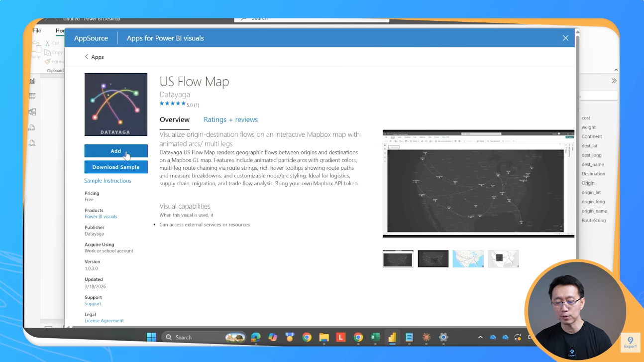644x362 pixels.
Task: Open the Power BI visuals product link
Action: coord(101,217)
